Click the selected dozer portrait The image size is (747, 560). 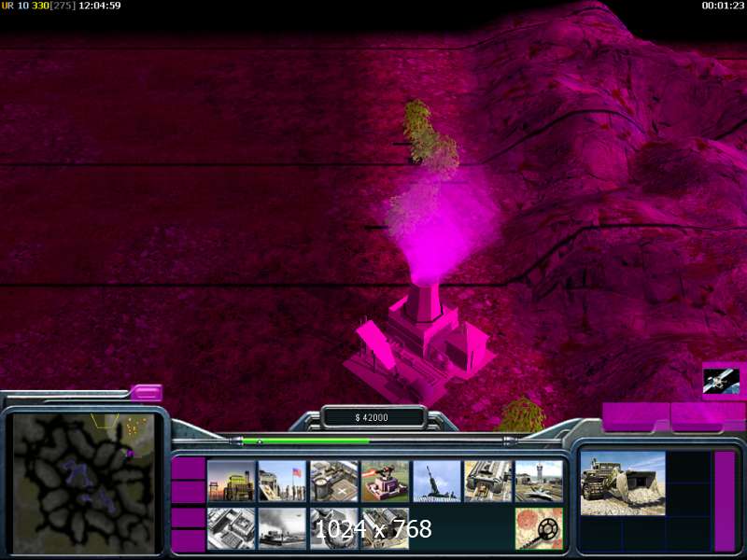coord(623,483)
